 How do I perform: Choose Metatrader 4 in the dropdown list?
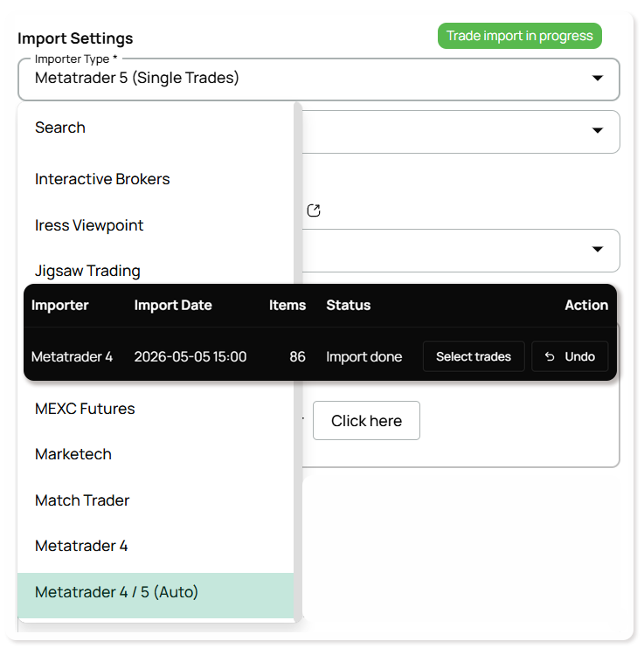(156, 546)
